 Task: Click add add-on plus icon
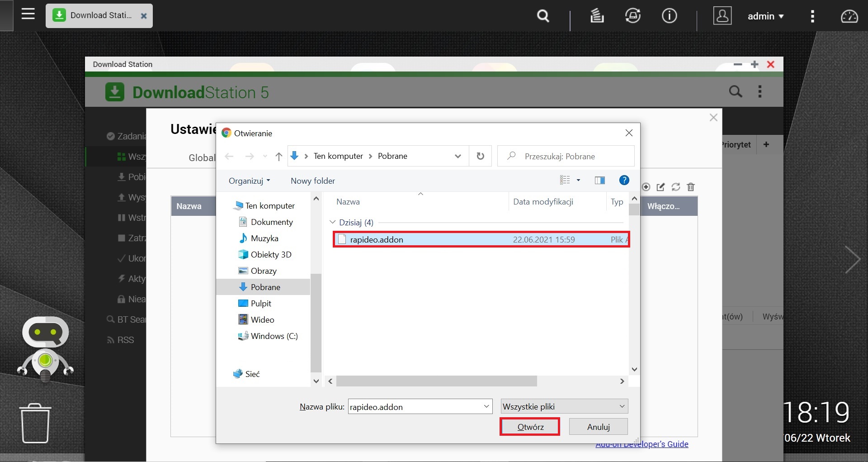click(x=646, y=187)
